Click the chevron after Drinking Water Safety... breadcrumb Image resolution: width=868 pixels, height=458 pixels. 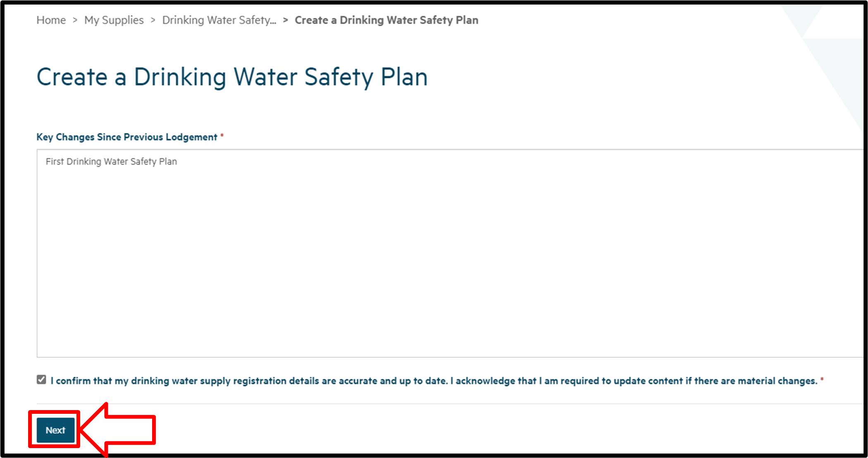285,20
